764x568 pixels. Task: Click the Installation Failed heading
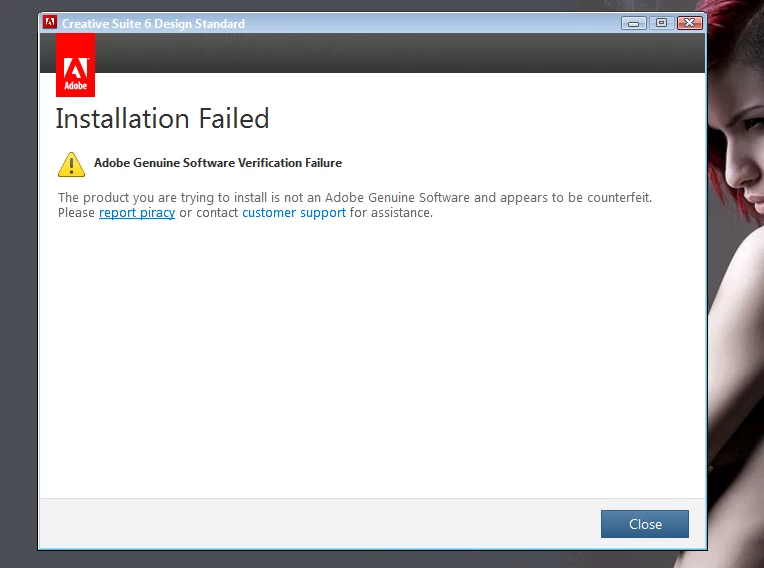(162, 118)
